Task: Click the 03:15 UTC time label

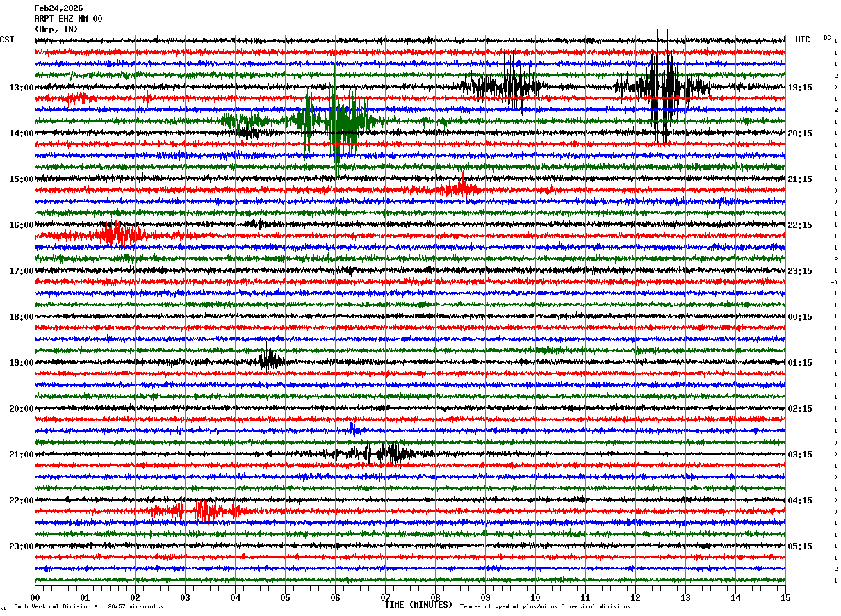Action: (800, 455)
